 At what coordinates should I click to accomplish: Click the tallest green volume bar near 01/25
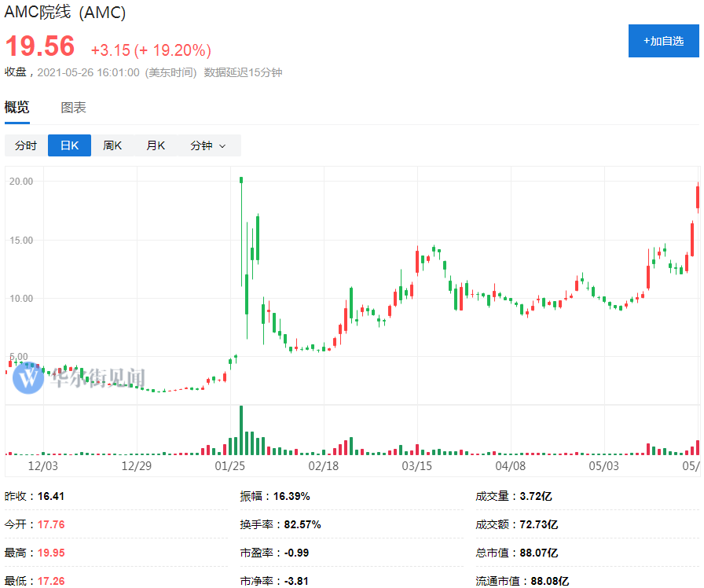click(241, 430)
